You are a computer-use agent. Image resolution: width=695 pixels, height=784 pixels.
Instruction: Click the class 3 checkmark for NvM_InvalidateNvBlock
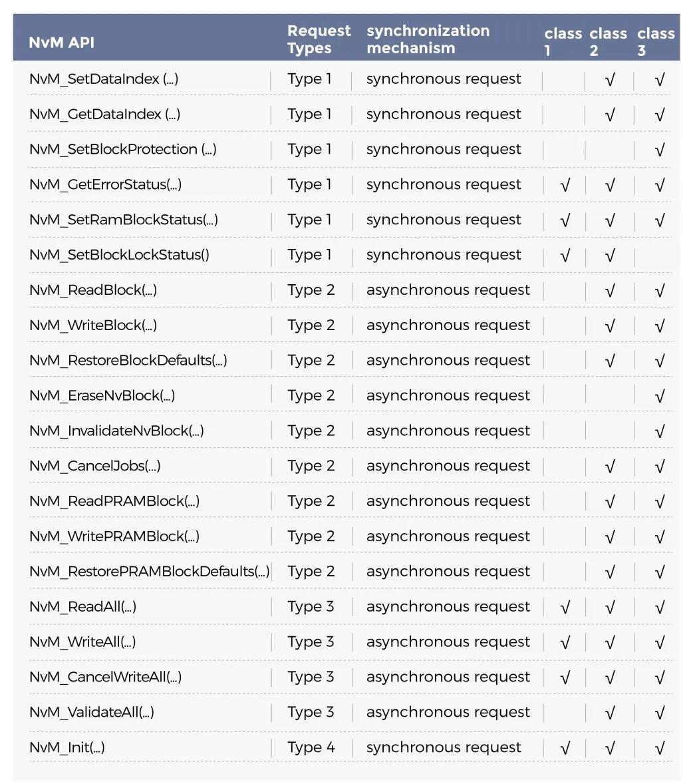[659, 432]
